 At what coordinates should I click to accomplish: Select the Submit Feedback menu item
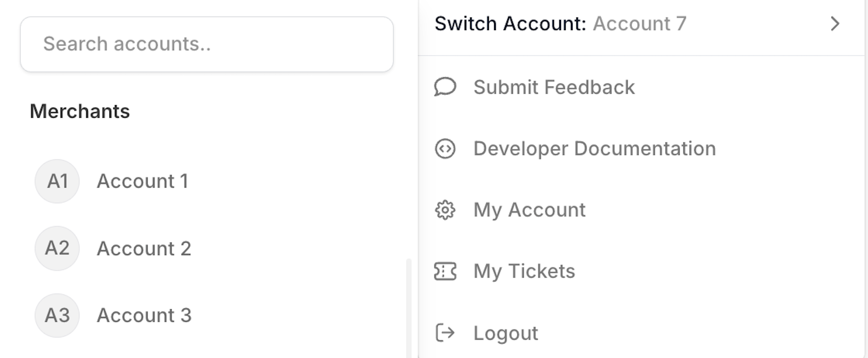[554, 87]
